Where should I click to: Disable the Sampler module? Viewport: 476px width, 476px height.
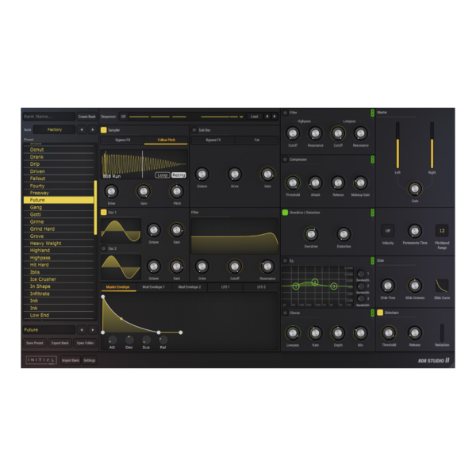[x=103, y=129]
